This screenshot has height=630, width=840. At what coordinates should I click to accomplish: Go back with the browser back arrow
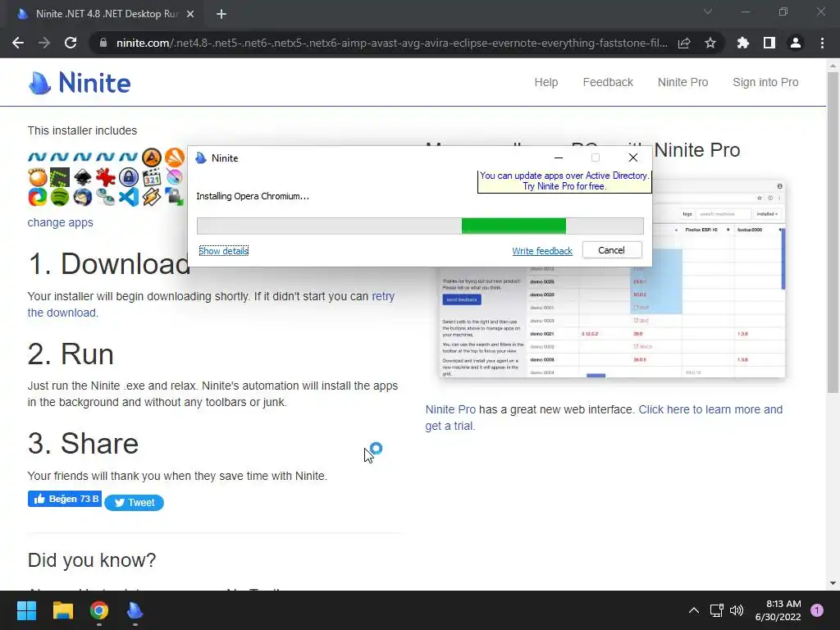click(x=18, y=43)
